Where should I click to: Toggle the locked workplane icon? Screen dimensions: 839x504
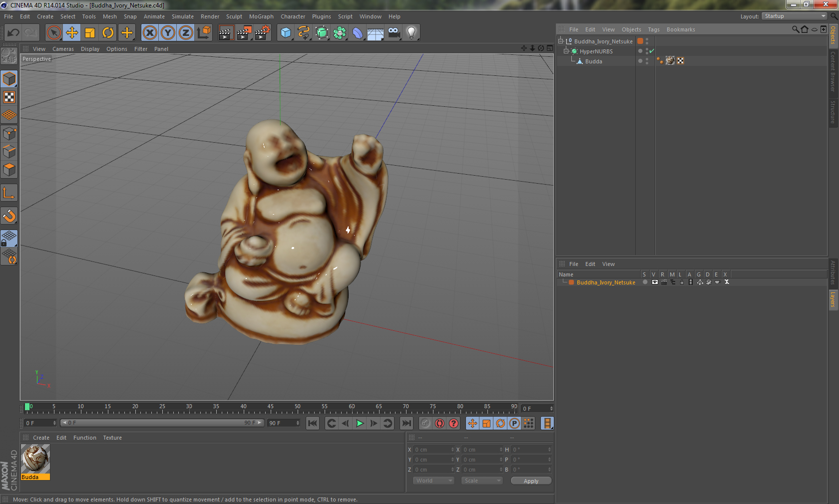9,238
